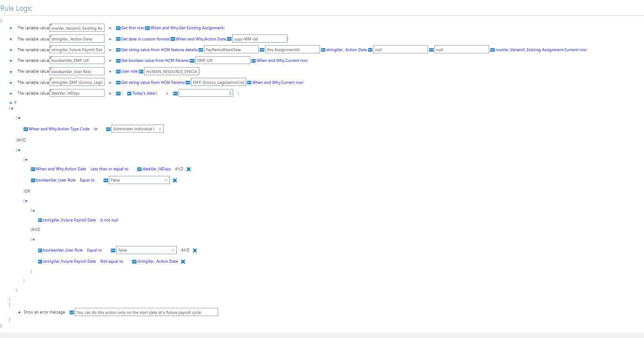Click the yyyy-MM-dd date format field
Screen dimensions: 644x338
click(x=259, y=39)
